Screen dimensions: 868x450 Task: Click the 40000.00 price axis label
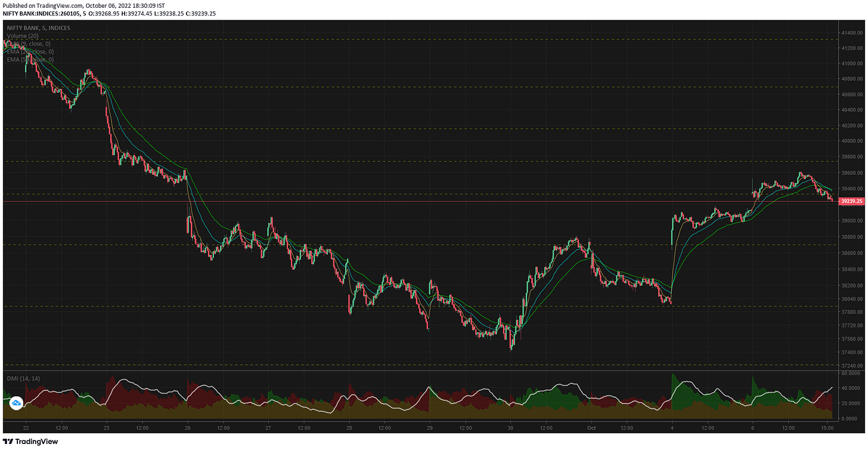click(x=851, y=141)
